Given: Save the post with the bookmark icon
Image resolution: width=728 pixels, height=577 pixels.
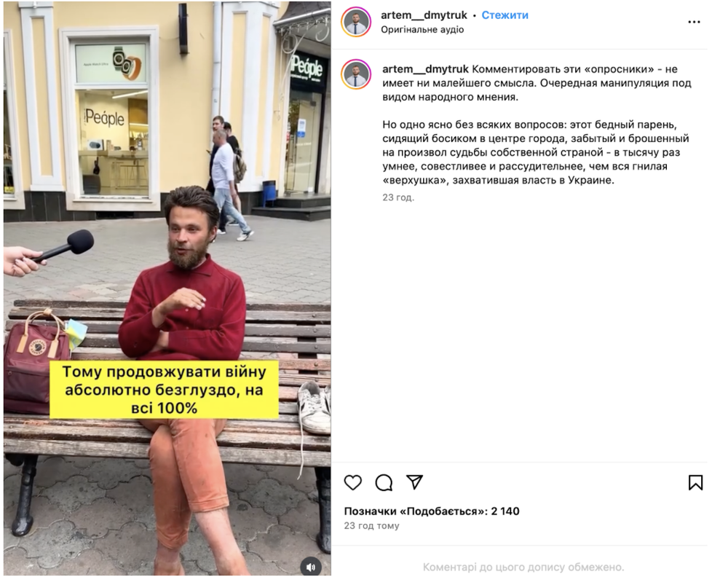Looking at the screenshot, I should point(695,482).
